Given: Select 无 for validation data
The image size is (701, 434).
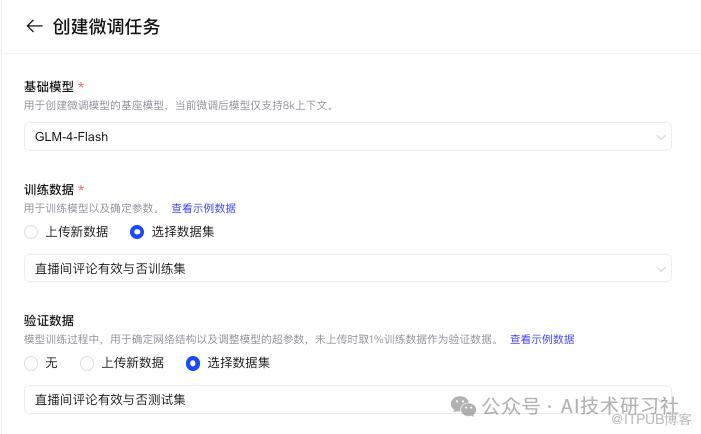Looking at the screenshot, I should [x=32, y=363].
